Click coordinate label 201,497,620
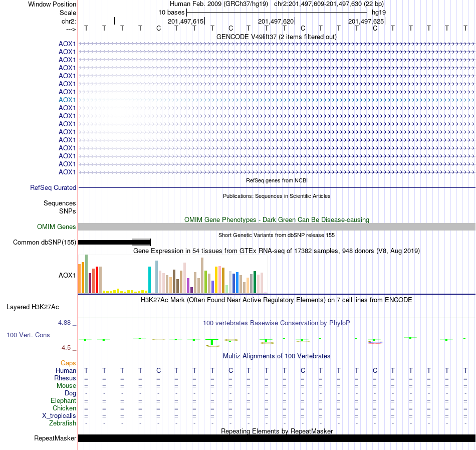The width and height of the screenshot is (476, 450). (276, 21)
